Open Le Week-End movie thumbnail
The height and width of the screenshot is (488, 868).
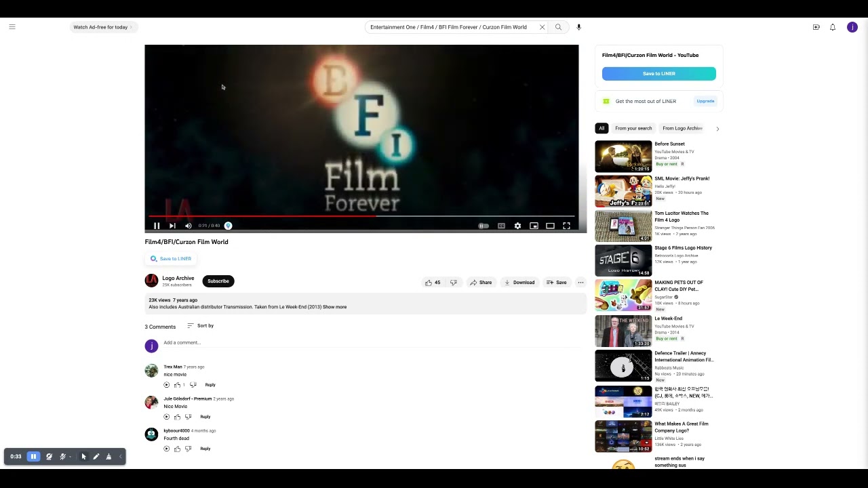click(623, 331)
